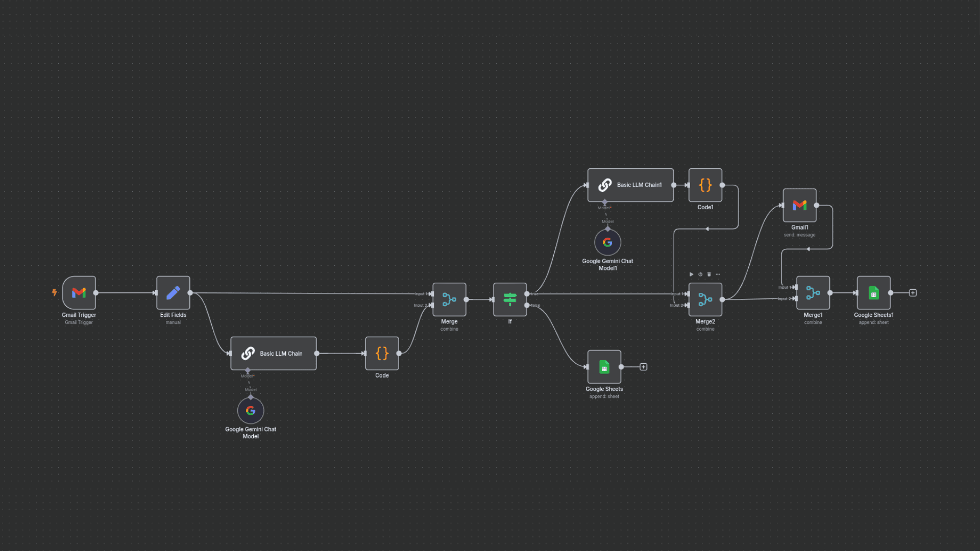Viewport: 980px width, 551px height.
Task: Click the Merge node output handle
Action: (466, 299)
